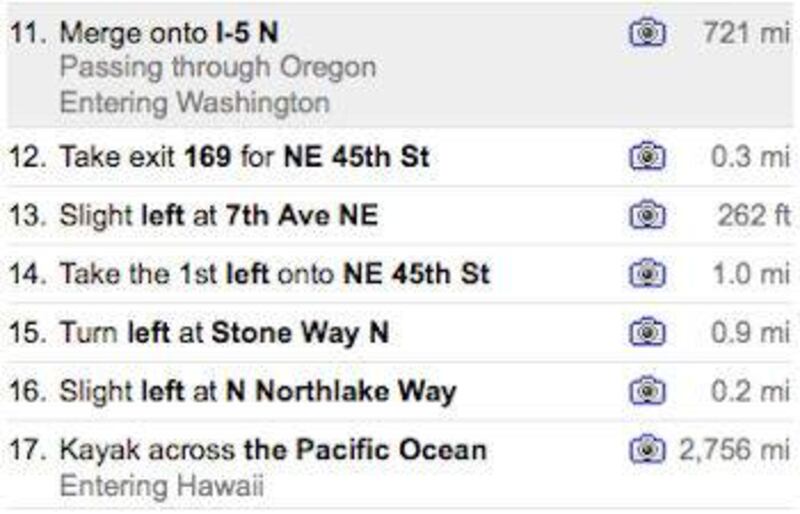Open camera icon for Kayak across Pacific step
The height and width of the screenshot is (514, 800).
point(647,448)
